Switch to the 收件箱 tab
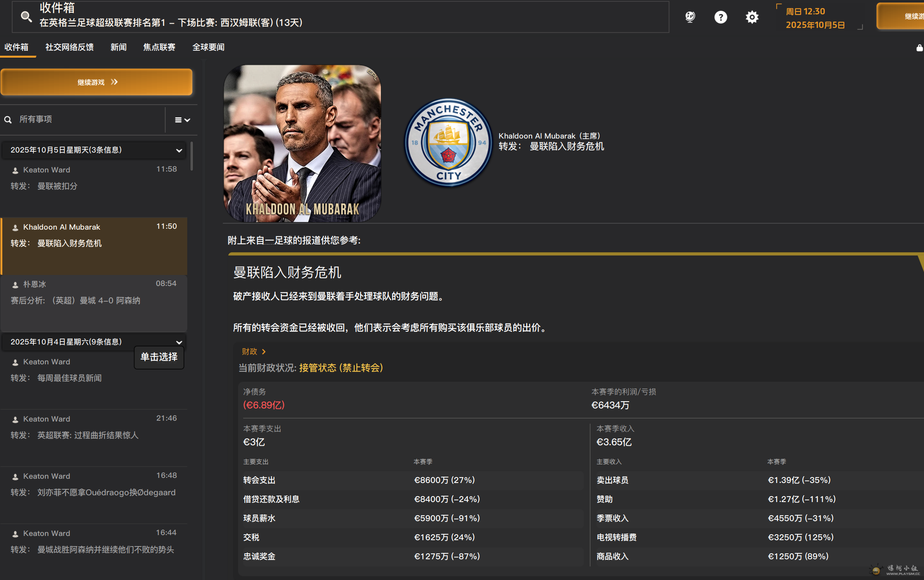Image resolution: width=924 pixels, height=580 pixels. click(x=17, y=47)
